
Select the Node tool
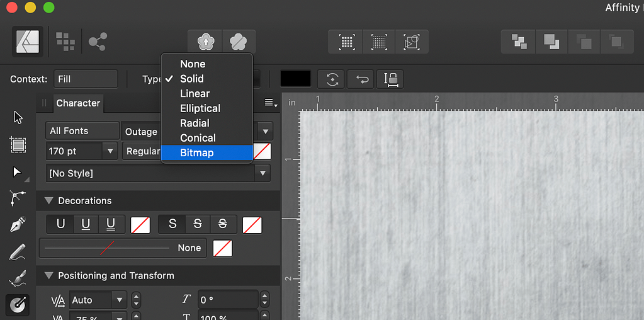(17, 172)
